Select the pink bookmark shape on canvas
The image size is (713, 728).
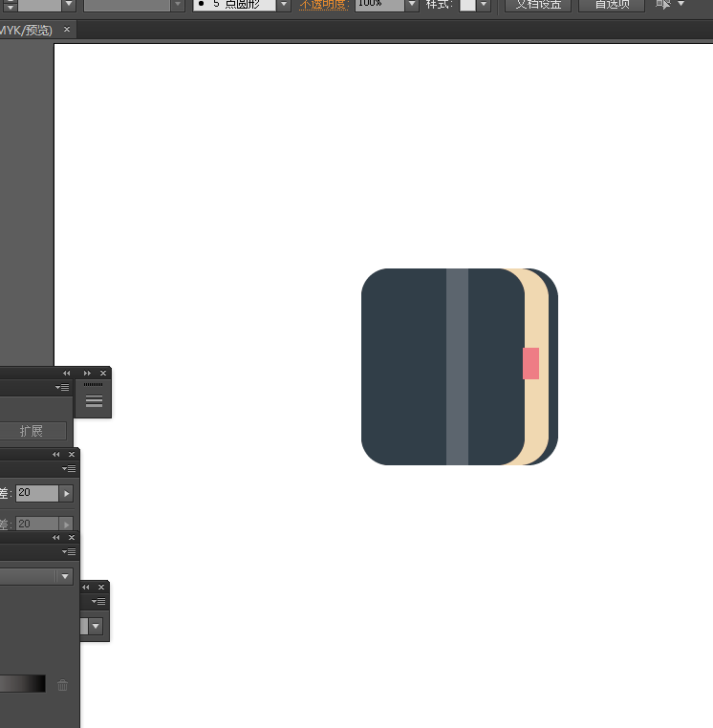pos(530,364)
